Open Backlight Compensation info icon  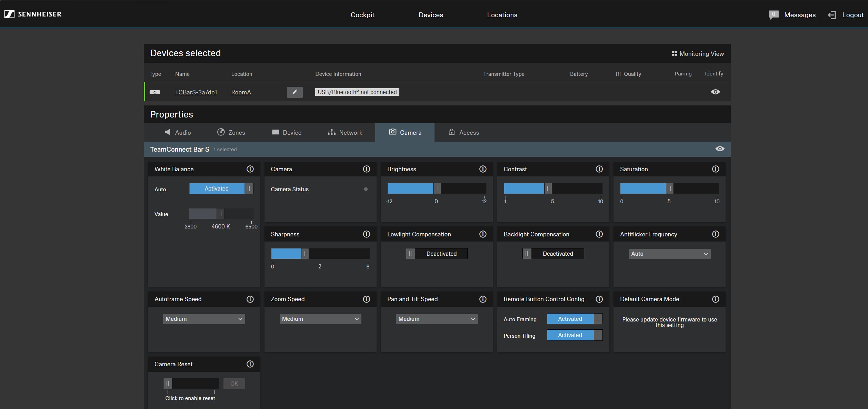pos(599,234)
